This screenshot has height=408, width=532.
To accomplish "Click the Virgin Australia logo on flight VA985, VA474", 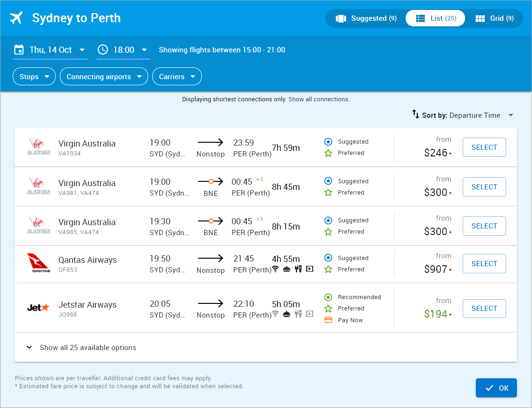I will (38, 225).
